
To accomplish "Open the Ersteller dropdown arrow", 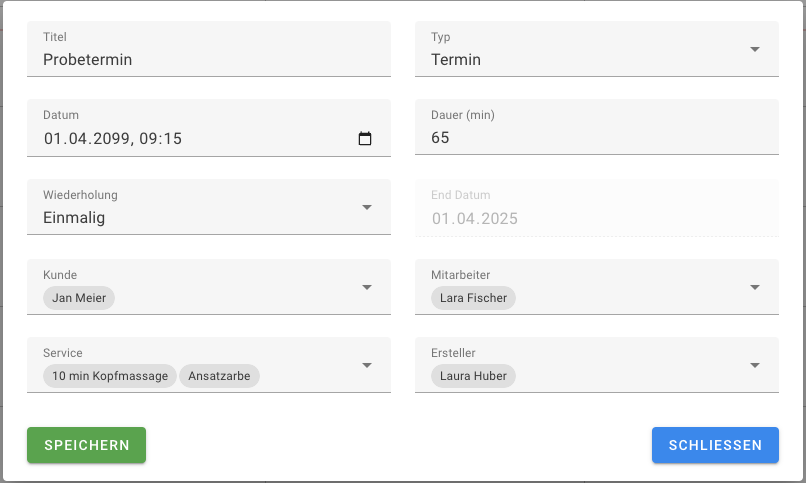I will (x=755, y=365).
